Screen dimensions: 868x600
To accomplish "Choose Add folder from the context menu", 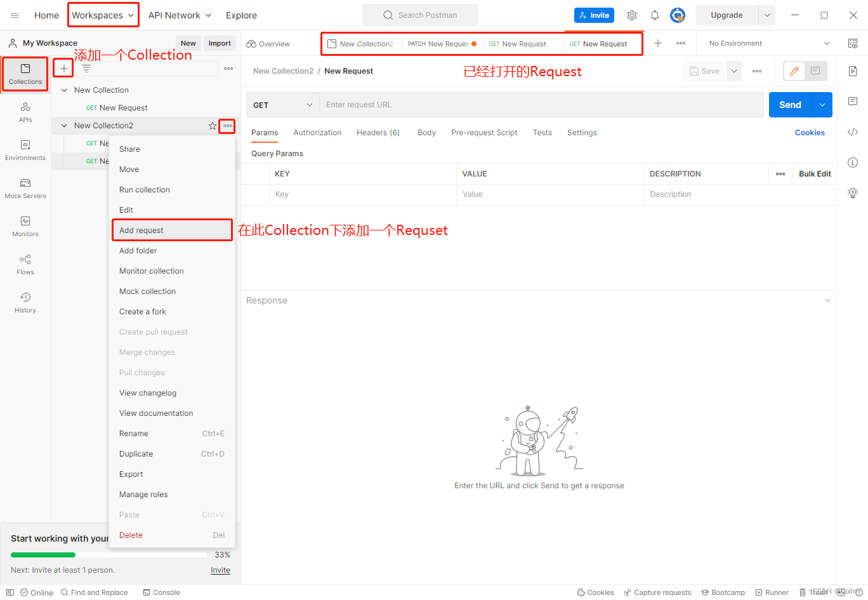I will (x=172, y=251).
